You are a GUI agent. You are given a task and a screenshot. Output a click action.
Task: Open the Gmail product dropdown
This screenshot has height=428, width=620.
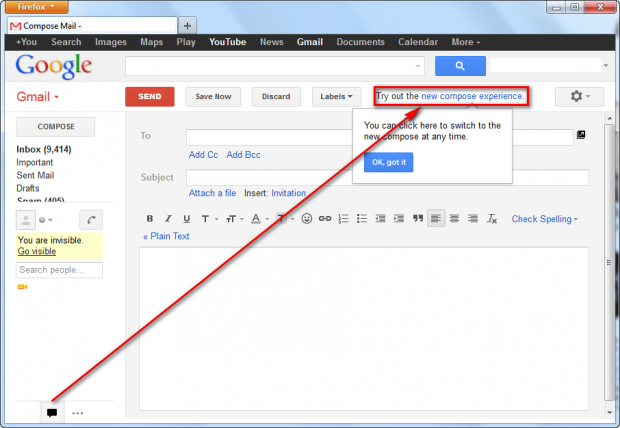[38, 97]
